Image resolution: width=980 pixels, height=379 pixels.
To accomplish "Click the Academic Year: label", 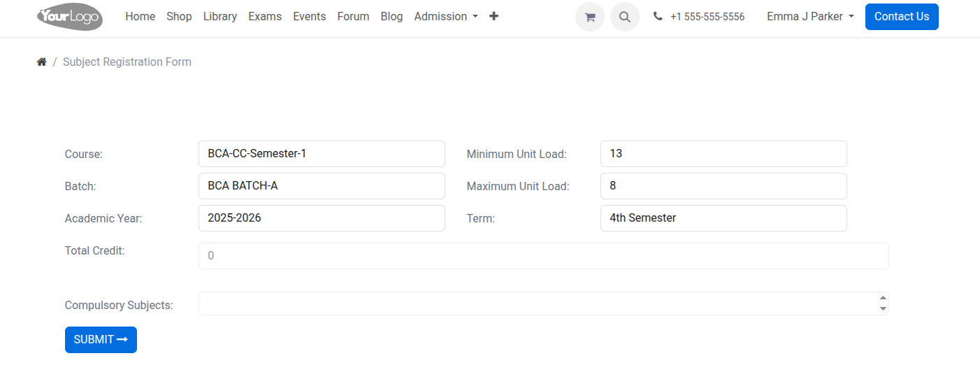I will coord(103,219).
